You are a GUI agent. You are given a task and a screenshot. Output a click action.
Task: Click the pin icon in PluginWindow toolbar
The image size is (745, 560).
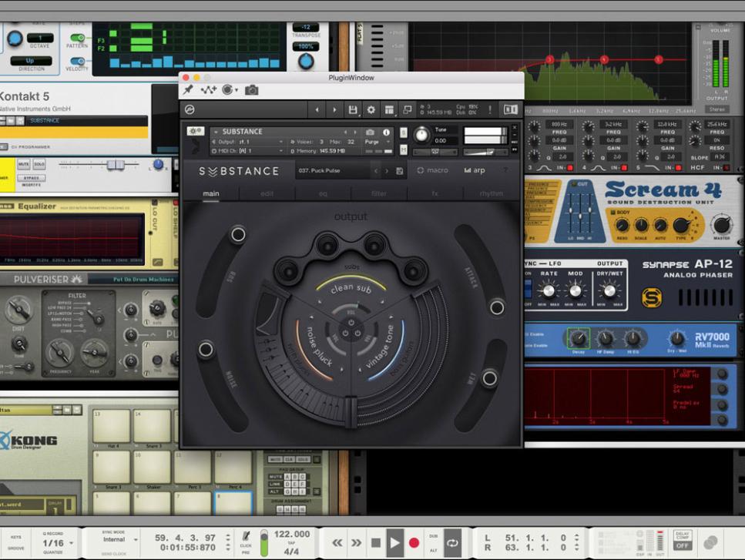point(188,90)
